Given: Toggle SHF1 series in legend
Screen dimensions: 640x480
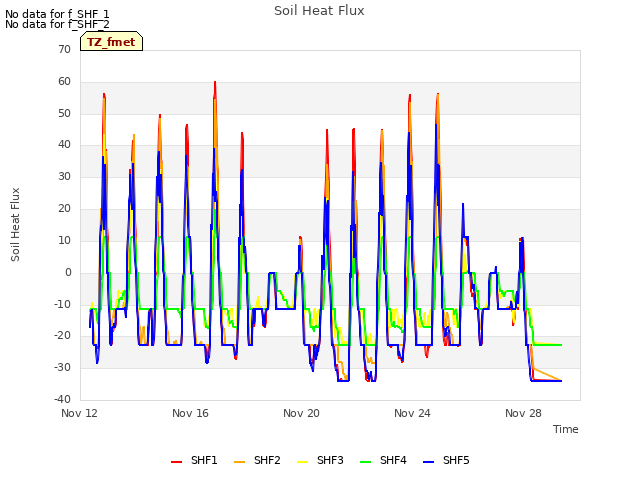Looking at the screenshot, I should point(194,460).
